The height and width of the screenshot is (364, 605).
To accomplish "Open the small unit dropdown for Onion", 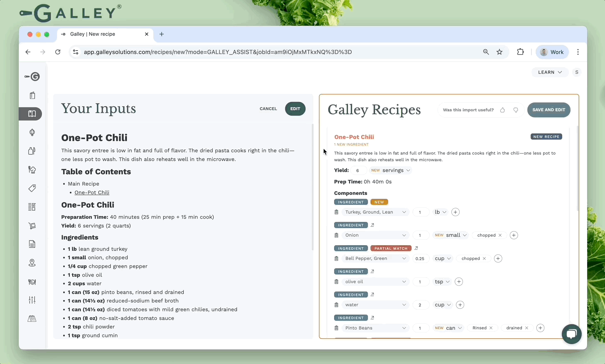I will tap(450, 235).
